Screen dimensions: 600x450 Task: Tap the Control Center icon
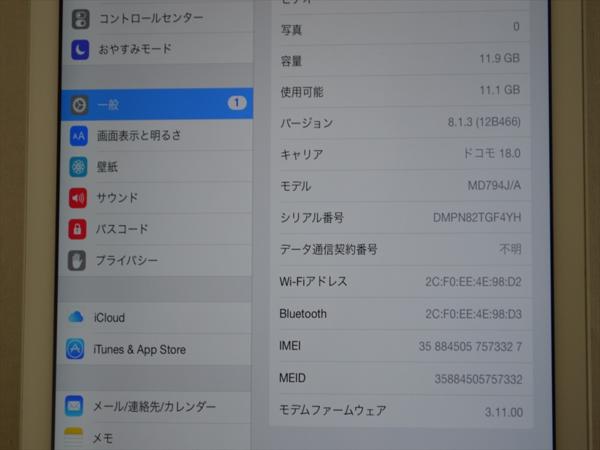click(80, 19)
